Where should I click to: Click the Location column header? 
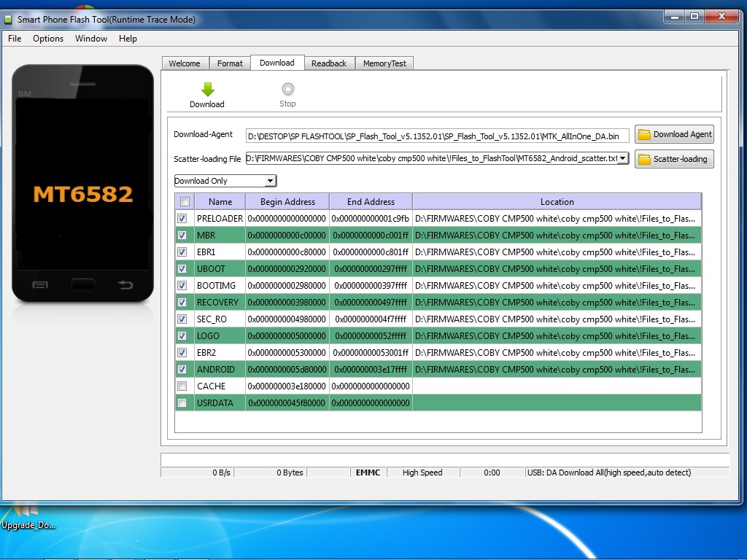tap(557, 201)
